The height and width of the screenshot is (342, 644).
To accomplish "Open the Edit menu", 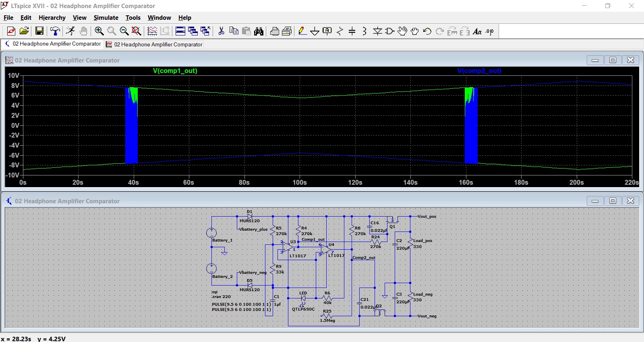I will tap(26, 18).
